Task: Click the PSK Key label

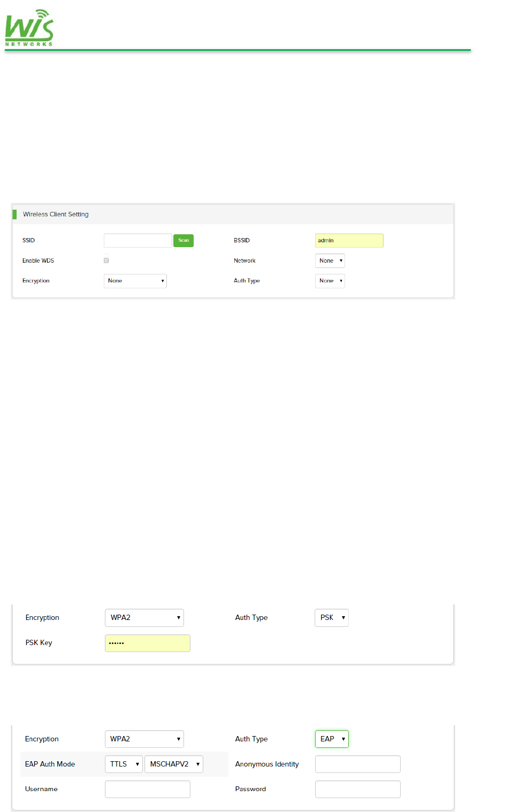Action: [x=39, y=643]
